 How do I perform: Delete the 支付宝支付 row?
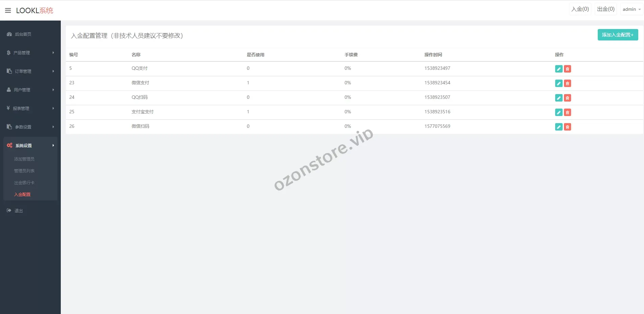click(x=567, y=112)
